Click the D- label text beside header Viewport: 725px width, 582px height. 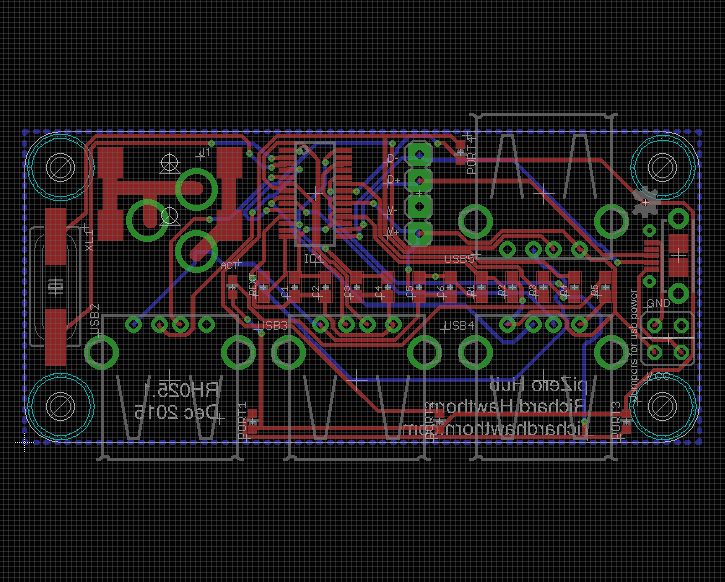[393, 158]
